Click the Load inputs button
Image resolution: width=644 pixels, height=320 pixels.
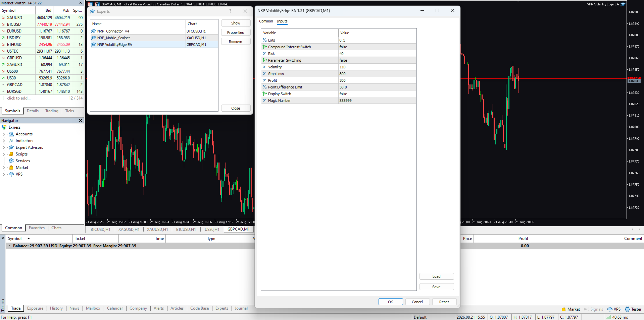coord(437,276)
